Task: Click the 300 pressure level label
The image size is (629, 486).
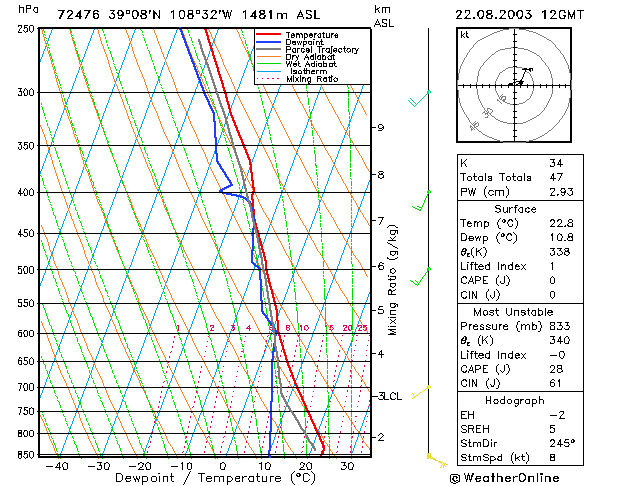Action: 26,93
